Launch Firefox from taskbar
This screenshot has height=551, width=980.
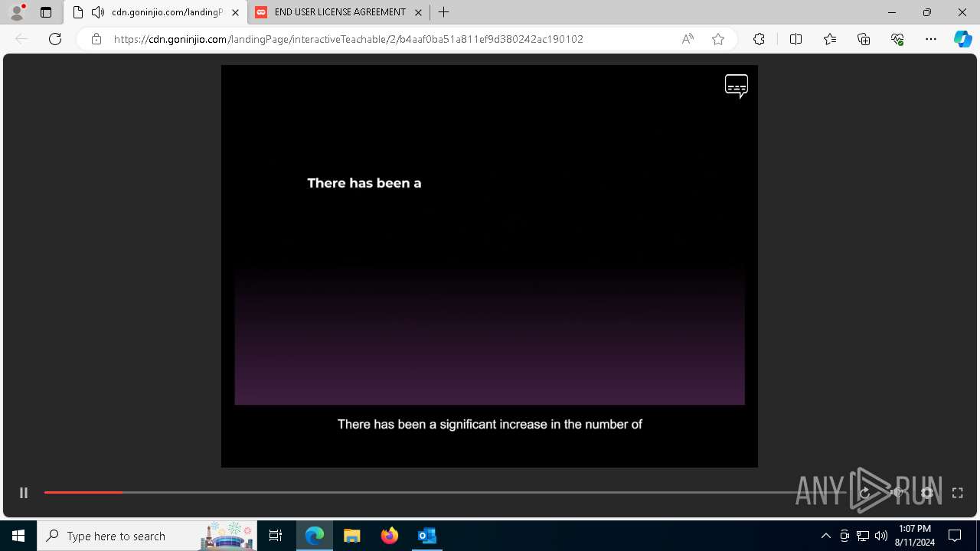coord(390,536)
